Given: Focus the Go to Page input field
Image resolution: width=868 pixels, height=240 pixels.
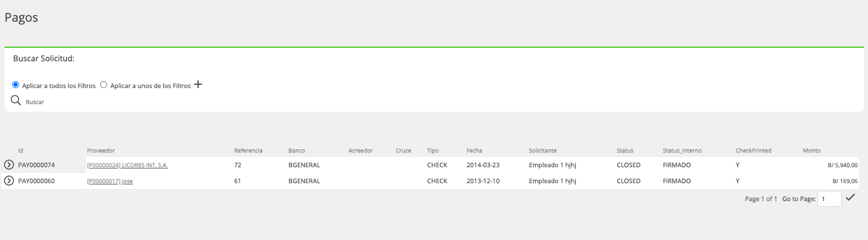Looking at the screenshot, I should coord(830,199).
